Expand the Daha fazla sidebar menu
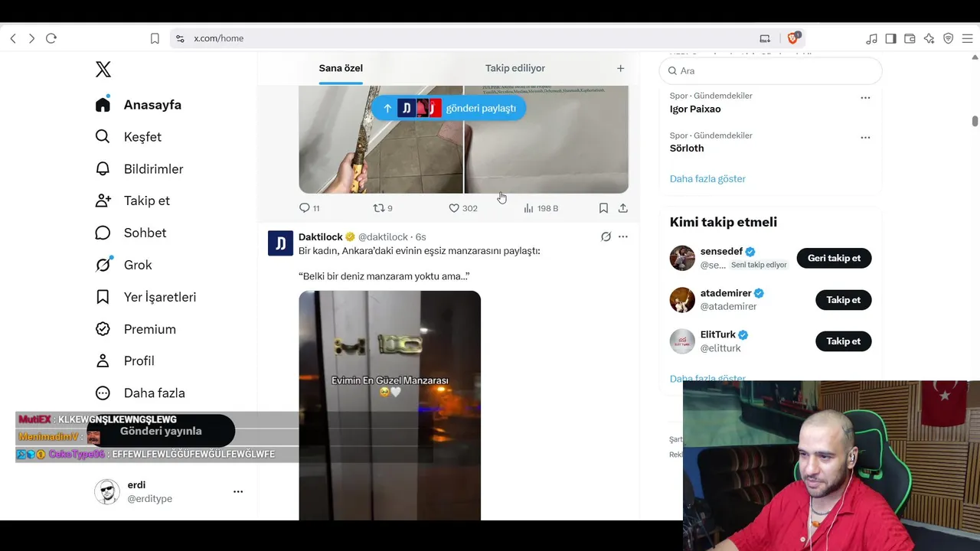 point(140,393)
